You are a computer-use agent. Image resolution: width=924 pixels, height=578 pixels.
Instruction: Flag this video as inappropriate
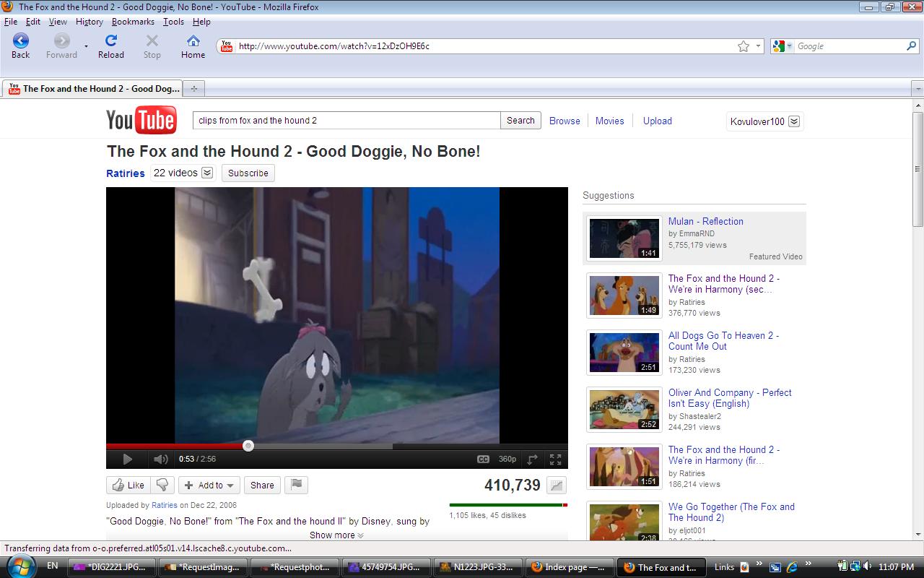click(x=296, y=485)
